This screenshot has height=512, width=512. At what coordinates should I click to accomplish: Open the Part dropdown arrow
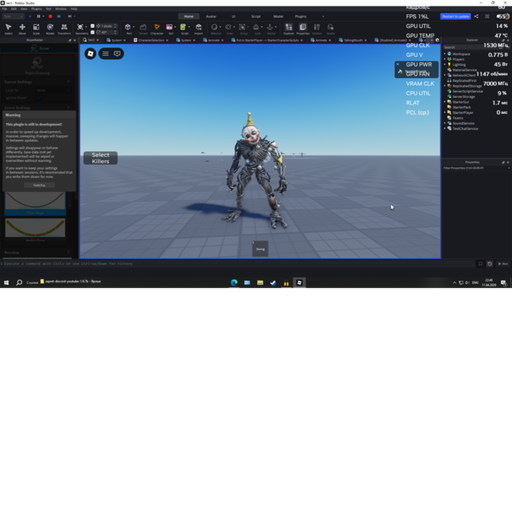coord(133,27)
